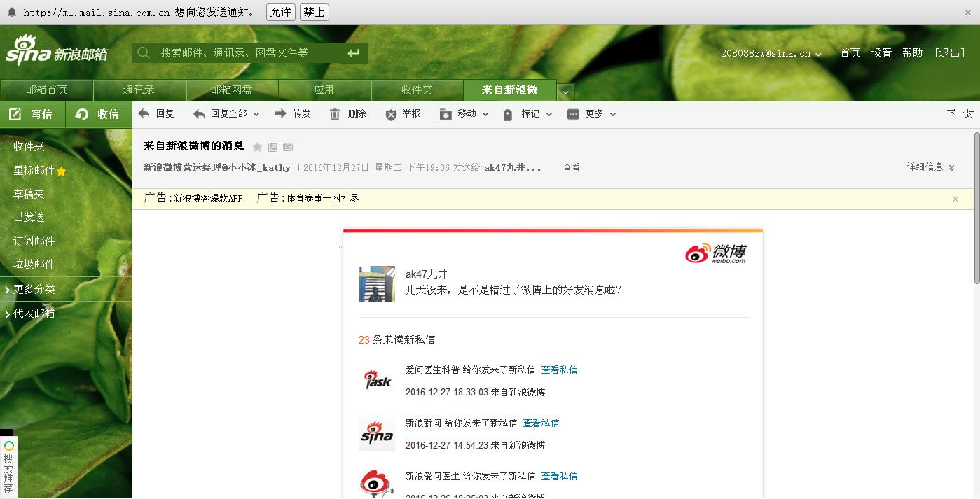Open the 体育赛事一网打尽 ad link
The image size is (980, 499).
(x=322, y=198)
